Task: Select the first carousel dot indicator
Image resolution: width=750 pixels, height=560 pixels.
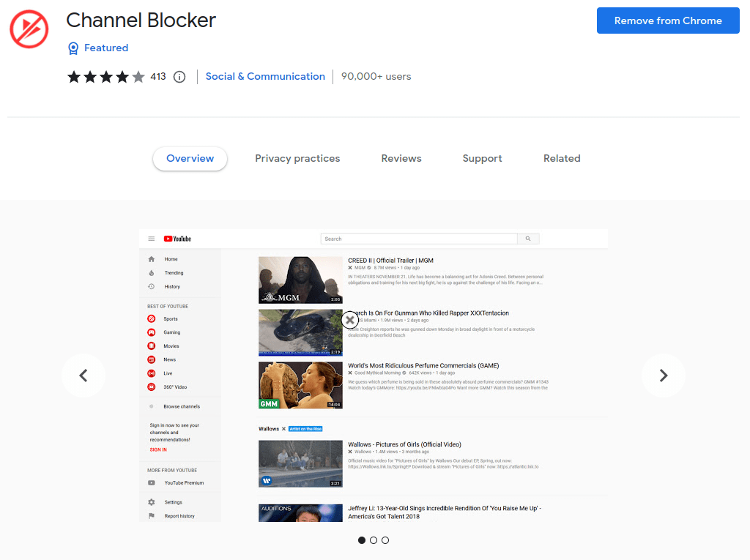Action: [x=362, y=540]
